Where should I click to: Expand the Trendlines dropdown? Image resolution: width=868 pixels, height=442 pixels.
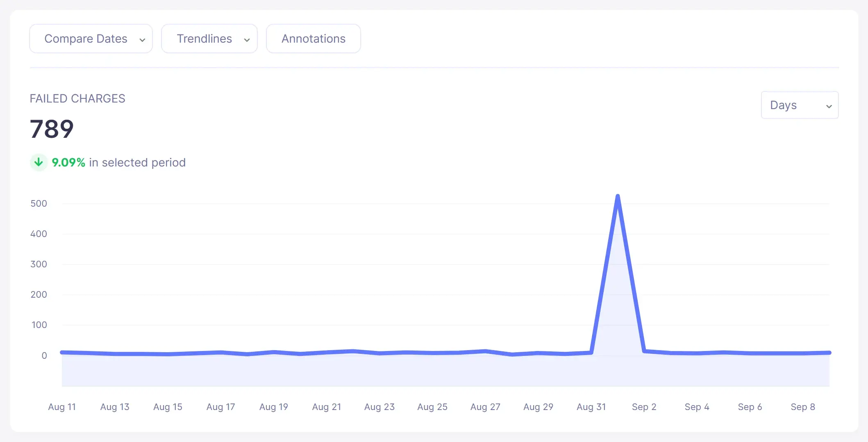pos(209,39)
